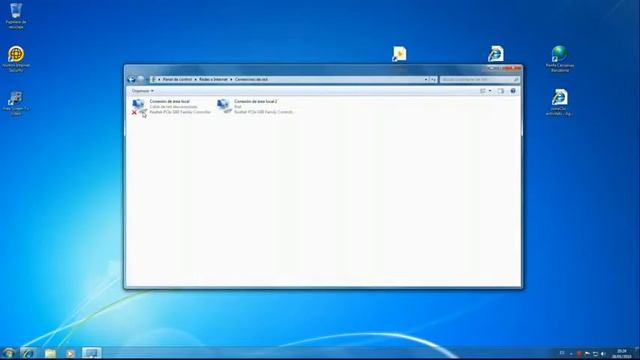The width and height of the screenshot is (640, 360).
Task: Open the Papelera de reciclaje desktop icon
Action: click(x=16, y=16)
